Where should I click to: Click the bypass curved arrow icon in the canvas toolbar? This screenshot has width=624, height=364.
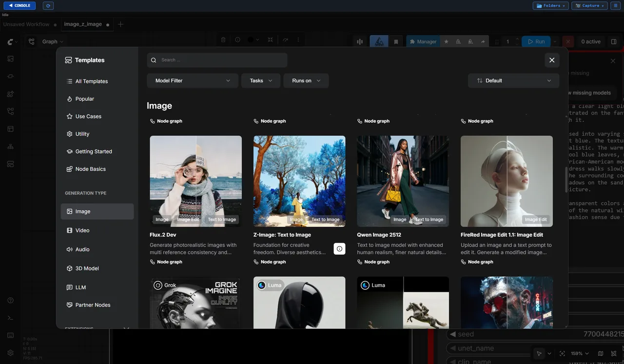pos(285,40)
